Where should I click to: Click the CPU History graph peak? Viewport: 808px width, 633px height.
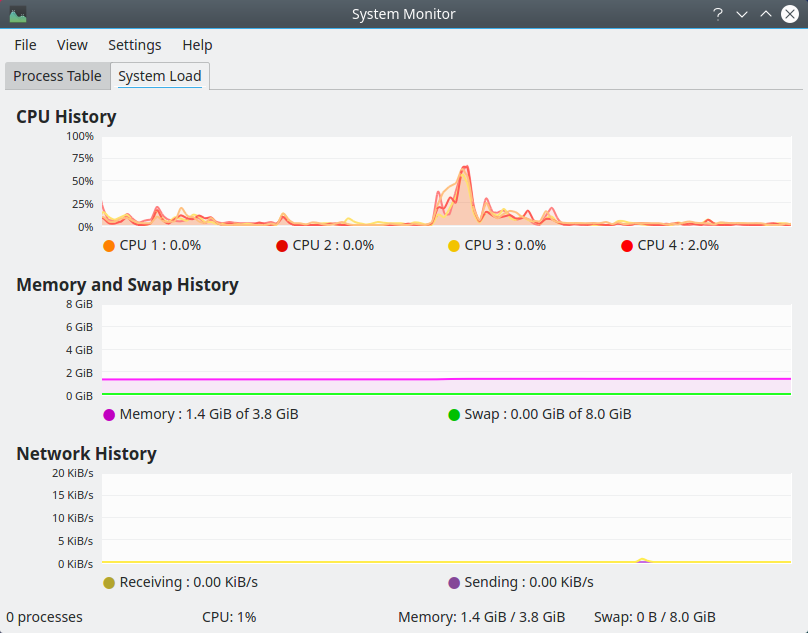tap(465, 172)
